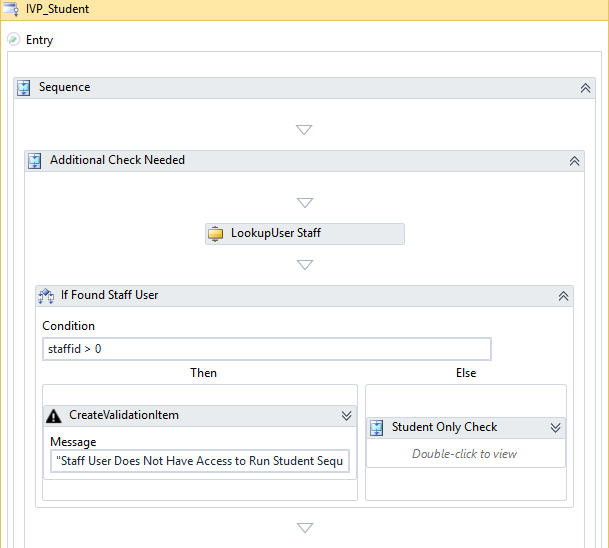
Task: Expand the CreateValidationItem activity chevron
Action: click(x=346, y=416)
